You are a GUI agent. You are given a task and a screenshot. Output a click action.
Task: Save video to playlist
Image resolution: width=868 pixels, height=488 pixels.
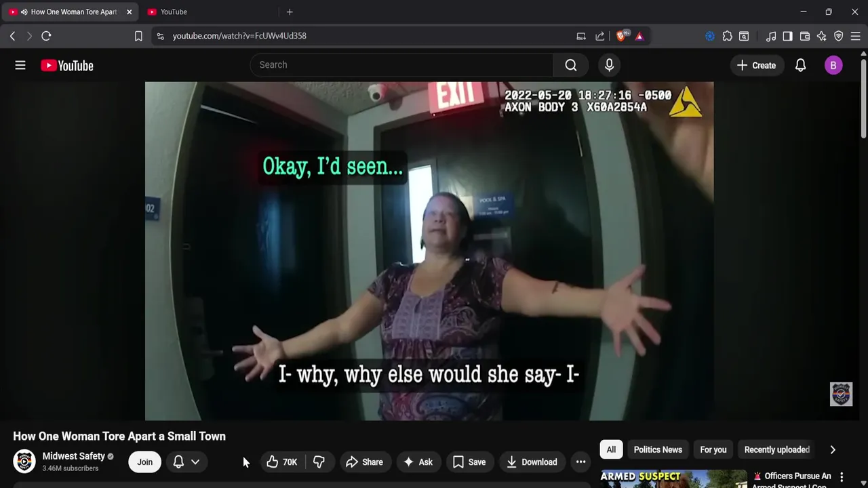469,462
